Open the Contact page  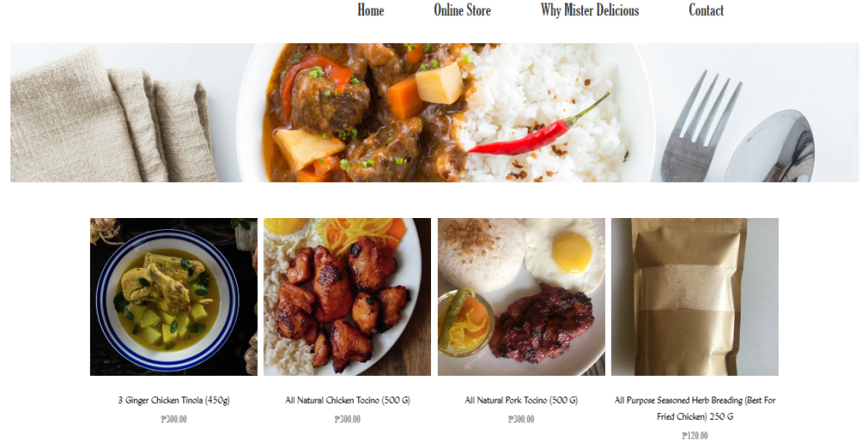(x=706, y=10)
